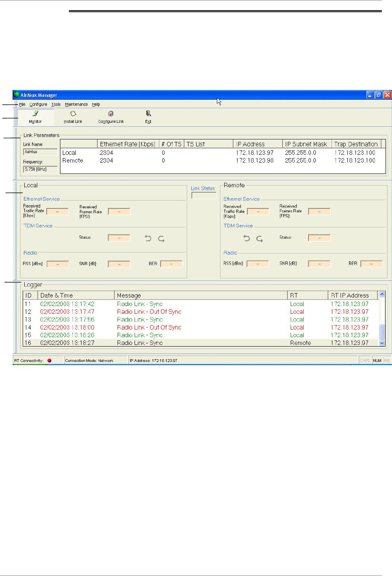Image resolution: width=392 pixels, height=576 pixels.
Task: Click Connection Mode: Network status text
Action: tap(89, 360)
